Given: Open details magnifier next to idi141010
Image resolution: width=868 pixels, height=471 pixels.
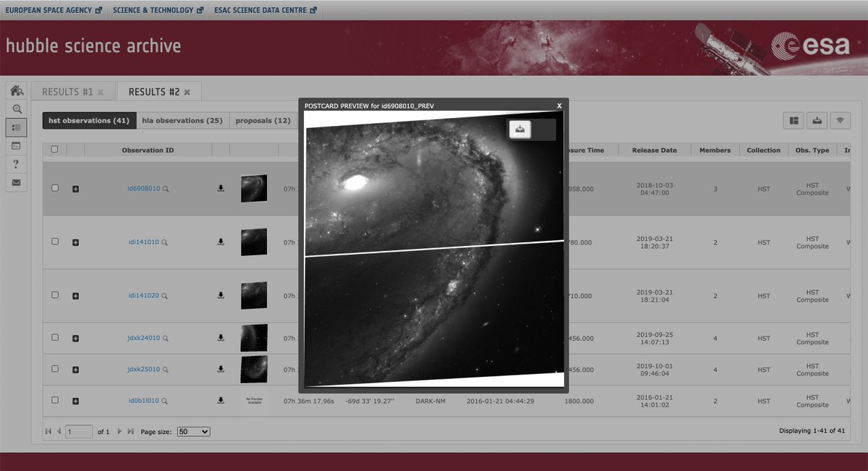Looking at the screenshot, I should [165, 242].
